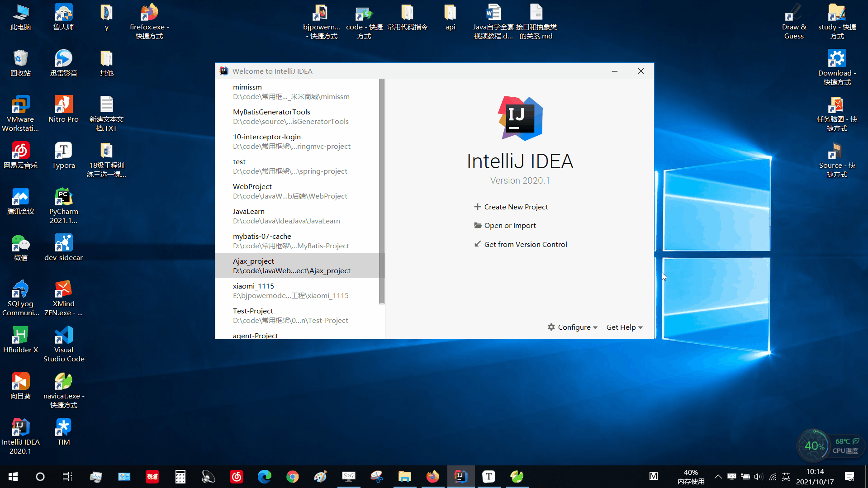Select the SQLyog Community desktop icon
The width and height of the screenshot is (868, 488).
click(20, 298)
